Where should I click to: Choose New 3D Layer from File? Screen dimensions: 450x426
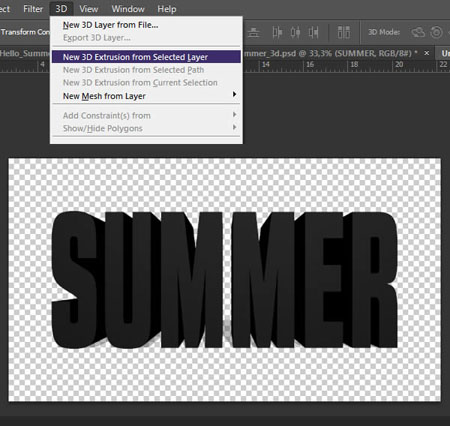click(110, 25)
